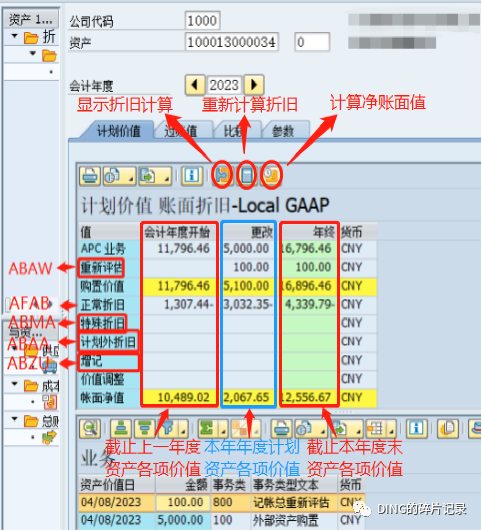Click the 年终 column header
Screen dimensions: 482x531
click(x=309, y=232)
